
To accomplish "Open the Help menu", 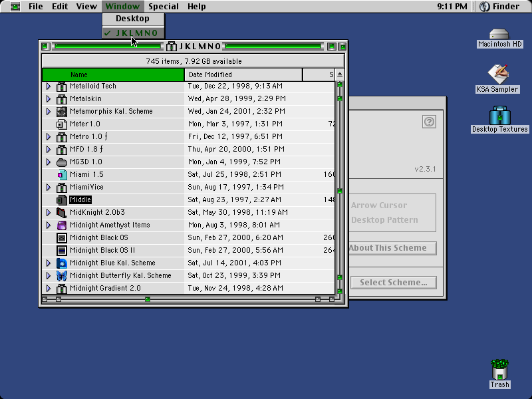I will pyautogui.click(x=196, y=7).
